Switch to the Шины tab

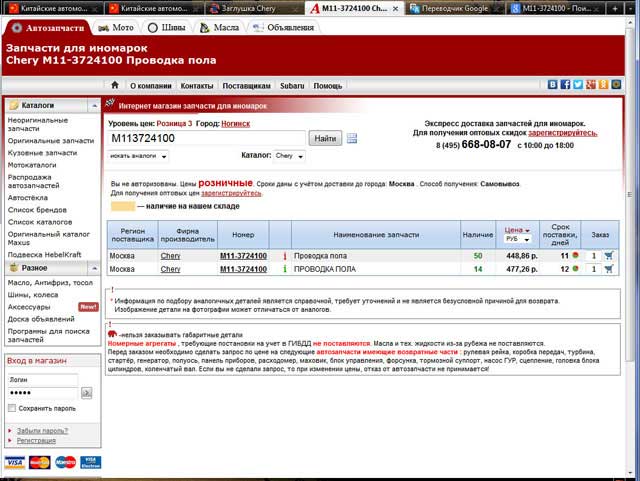tap(166, 28)
